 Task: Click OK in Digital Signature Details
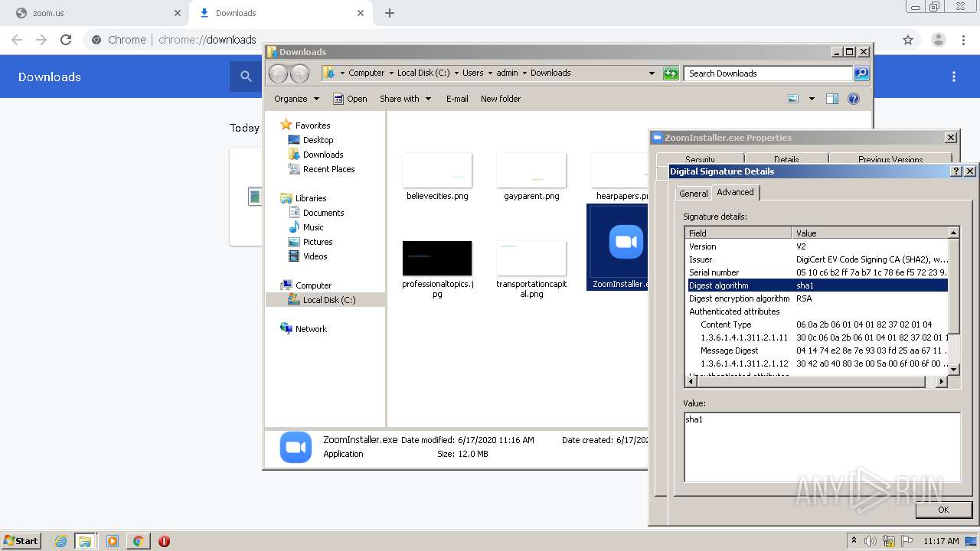tap(943, 510)
